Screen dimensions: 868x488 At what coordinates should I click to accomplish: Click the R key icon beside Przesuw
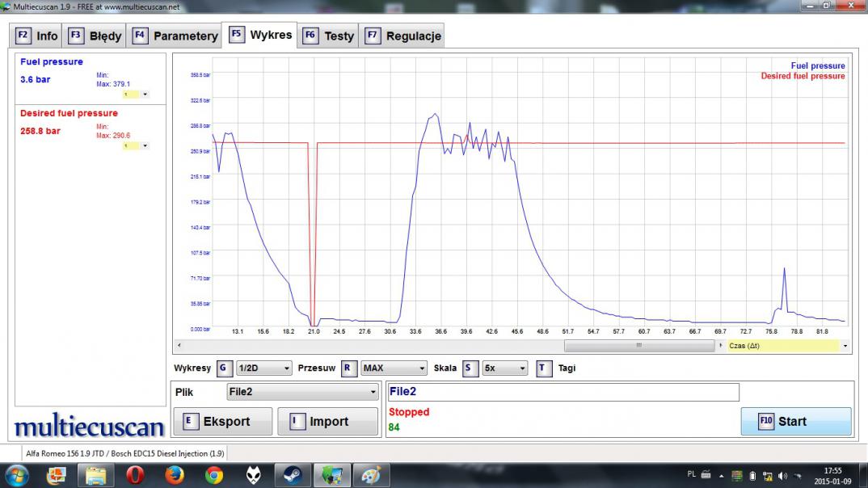[349, 368]
